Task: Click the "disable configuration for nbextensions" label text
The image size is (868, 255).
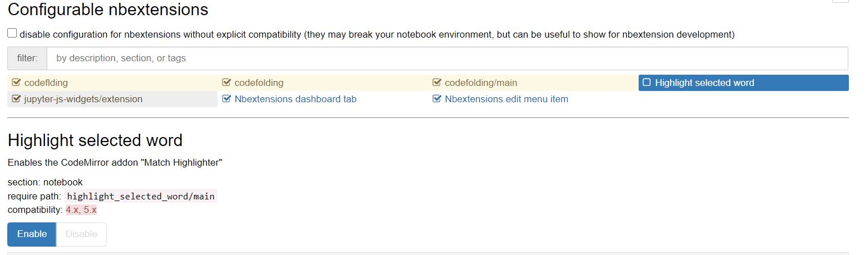Action: click(377, 35)
